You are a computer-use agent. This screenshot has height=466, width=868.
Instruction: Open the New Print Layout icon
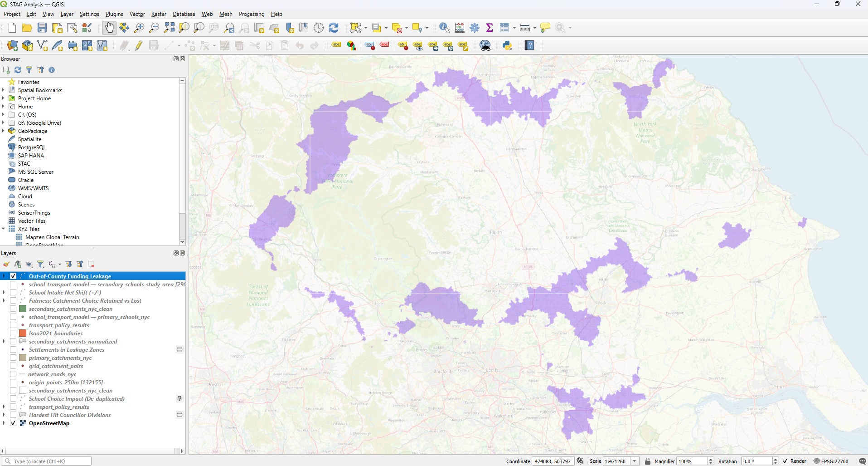click(57, 28)
